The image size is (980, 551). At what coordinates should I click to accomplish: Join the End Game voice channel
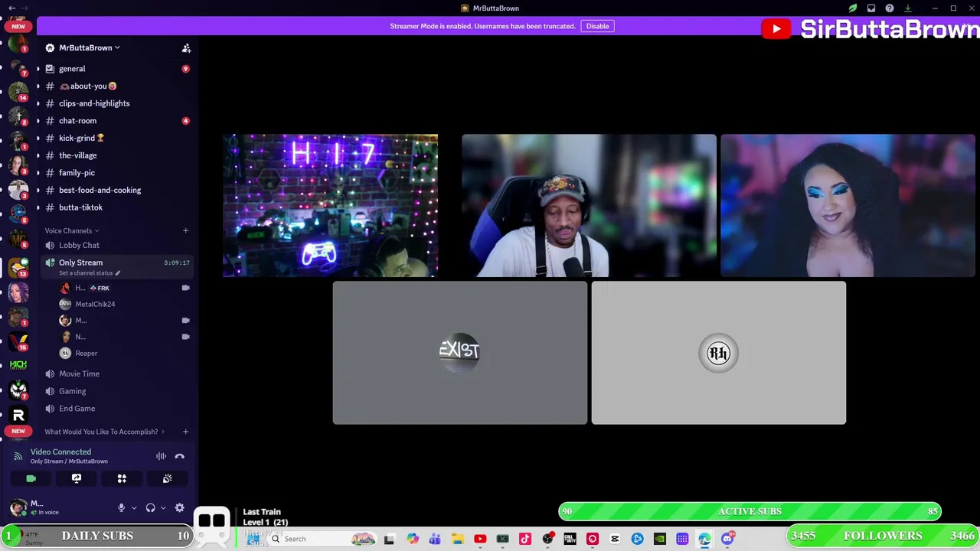[77, 409]
